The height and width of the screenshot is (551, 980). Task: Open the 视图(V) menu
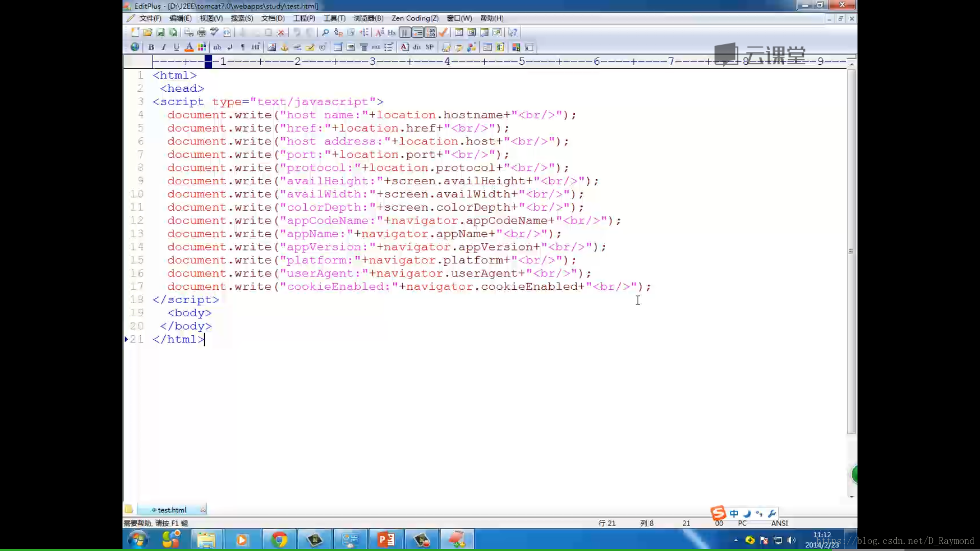pyautogui.click(x=211, y=18)
